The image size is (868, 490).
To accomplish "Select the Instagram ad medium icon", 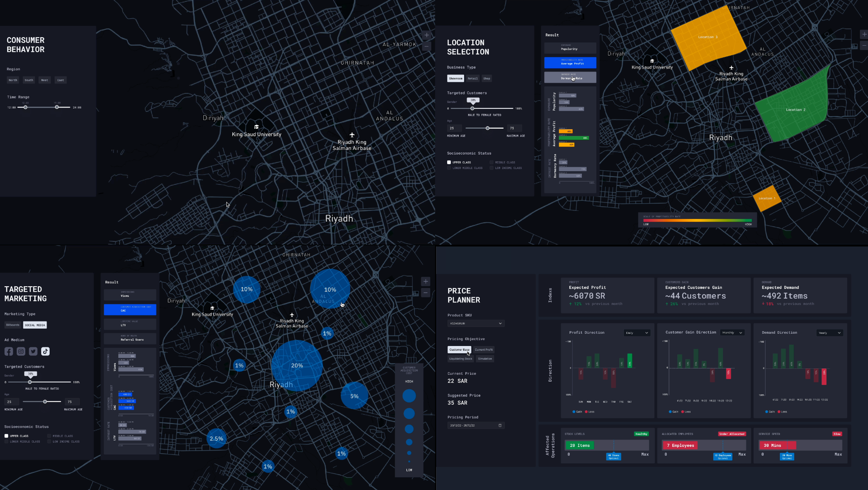I will click(21, 351).
